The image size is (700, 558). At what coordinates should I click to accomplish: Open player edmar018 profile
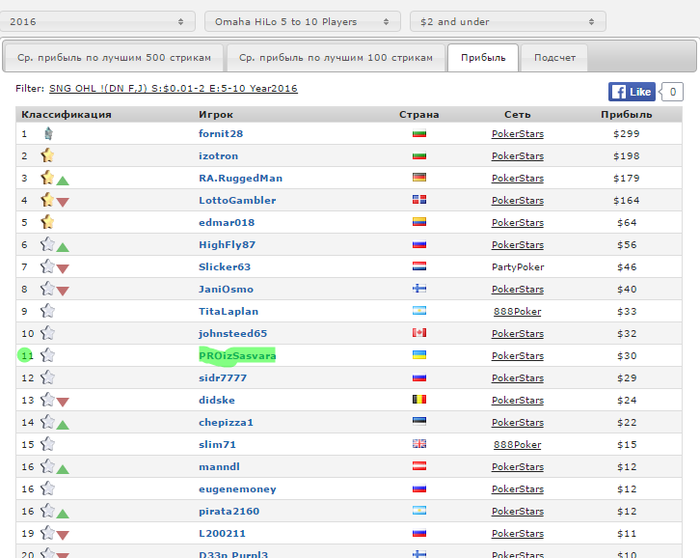point(226,222)
